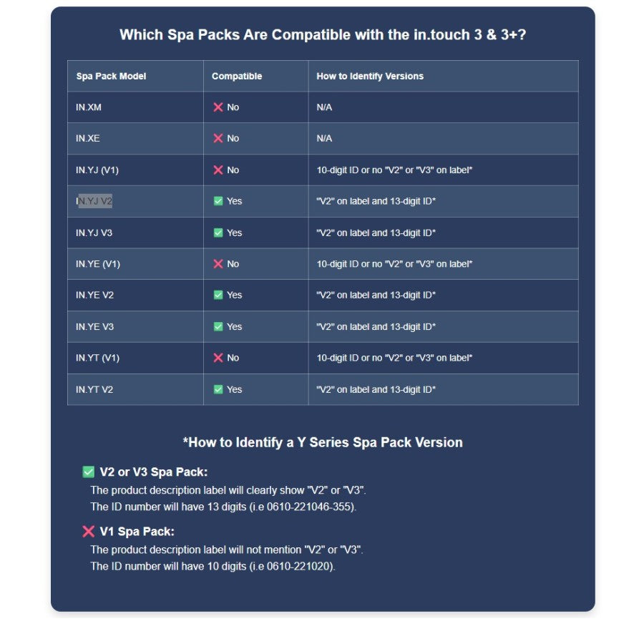Screen dimensions: 644x644
Task: Click the green checkmark in the IN.YJ V3 row
Action: pyautogui.click(x=218, y=233)
